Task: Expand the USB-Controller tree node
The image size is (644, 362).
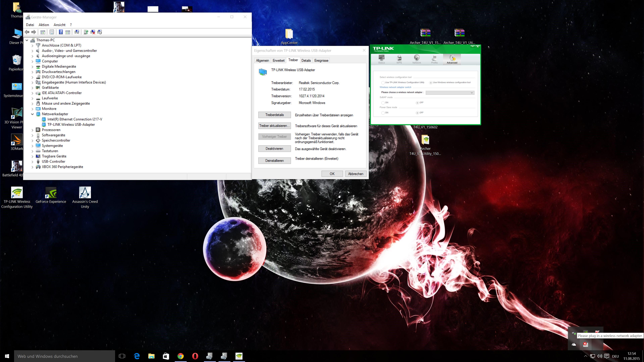Action: [33, 162]
